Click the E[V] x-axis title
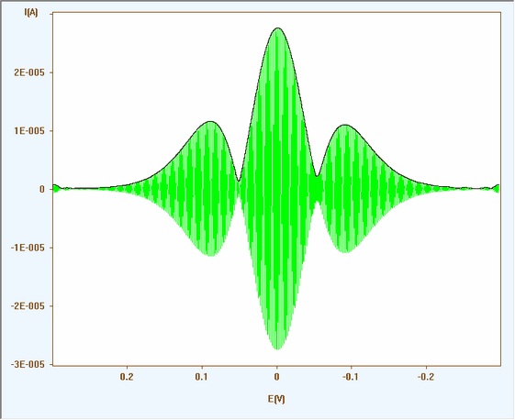 pyautogui.click(x=276, y=399)
